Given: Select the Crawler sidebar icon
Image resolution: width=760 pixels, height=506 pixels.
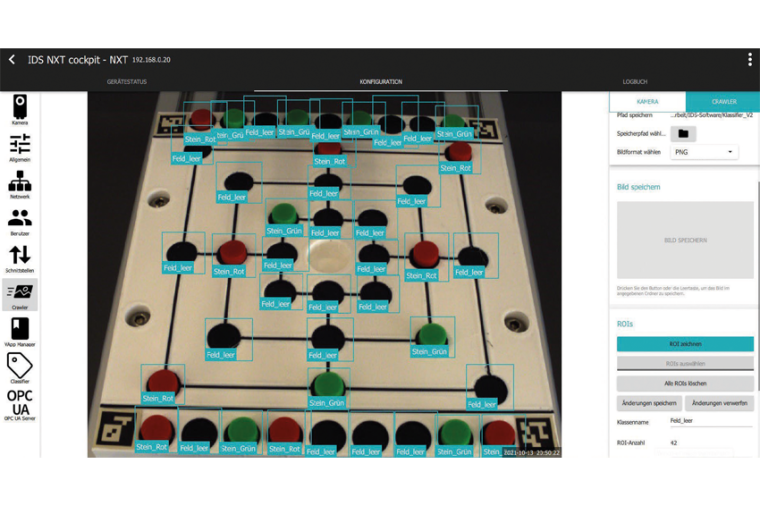Looking at the screenshot, I should coord(20,294).
